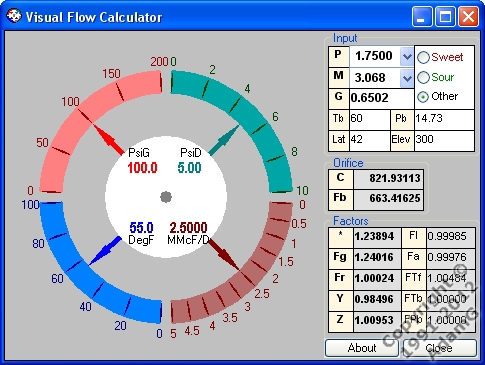Click the gray center dot of dial

pyautogui.click(x=166, y=197)
